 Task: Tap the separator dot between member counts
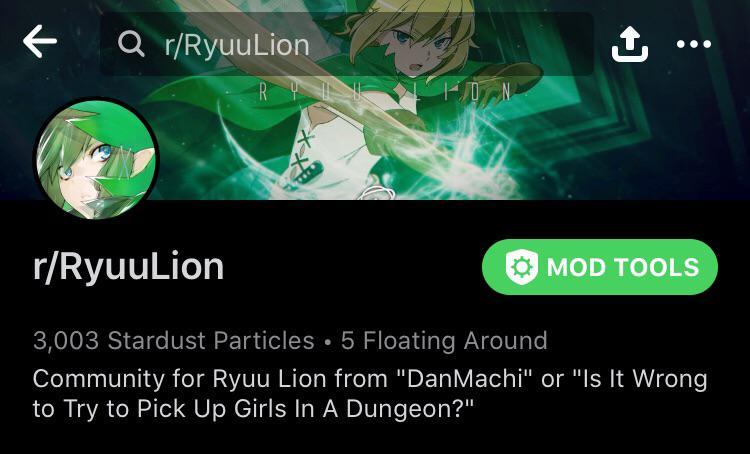click(x=328, y=343)
